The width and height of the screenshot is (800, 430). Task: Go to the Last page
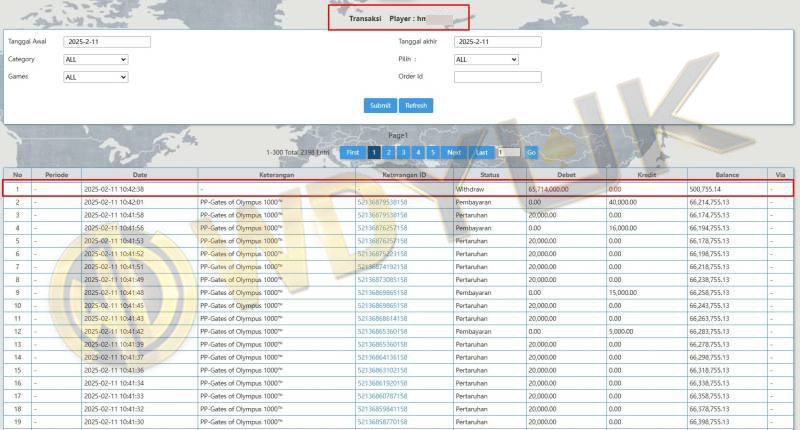pyautogui.click(x=482, y=152)
